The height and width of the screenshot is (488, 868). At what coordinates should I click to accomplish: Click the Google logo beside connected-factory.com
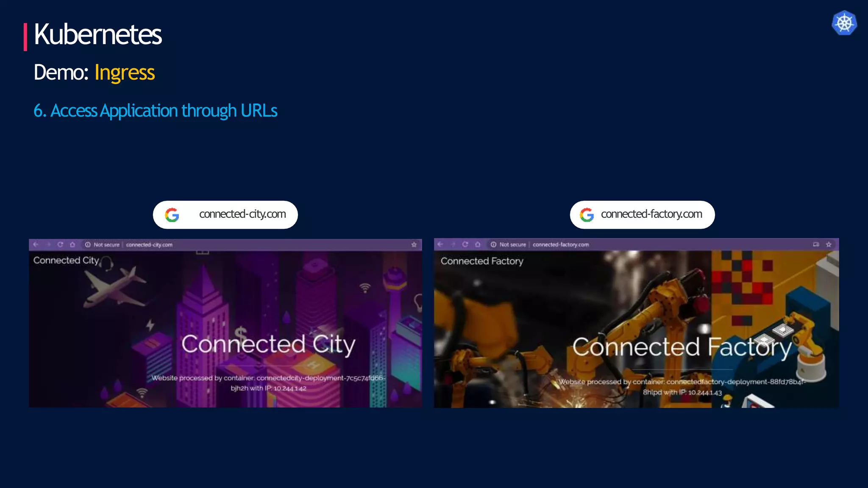pyautogui.click(x=587, y=215)
